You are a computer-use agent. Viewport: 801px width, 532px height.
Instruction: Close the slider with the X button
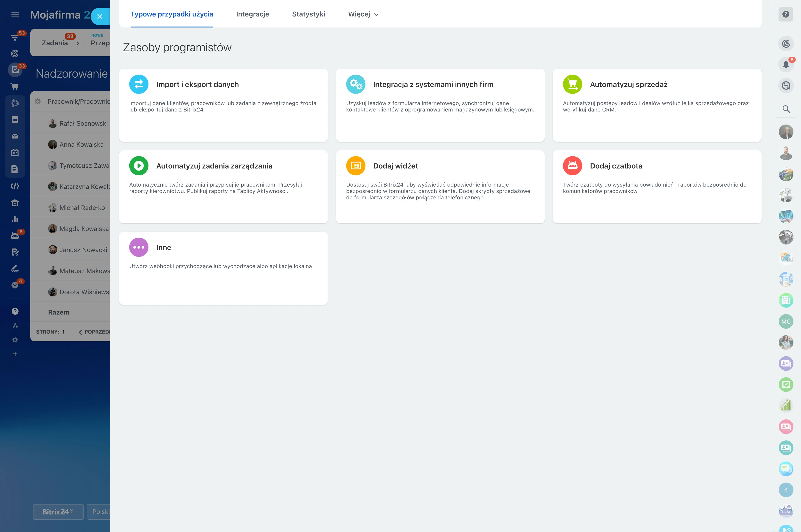(x=100, y=16)
